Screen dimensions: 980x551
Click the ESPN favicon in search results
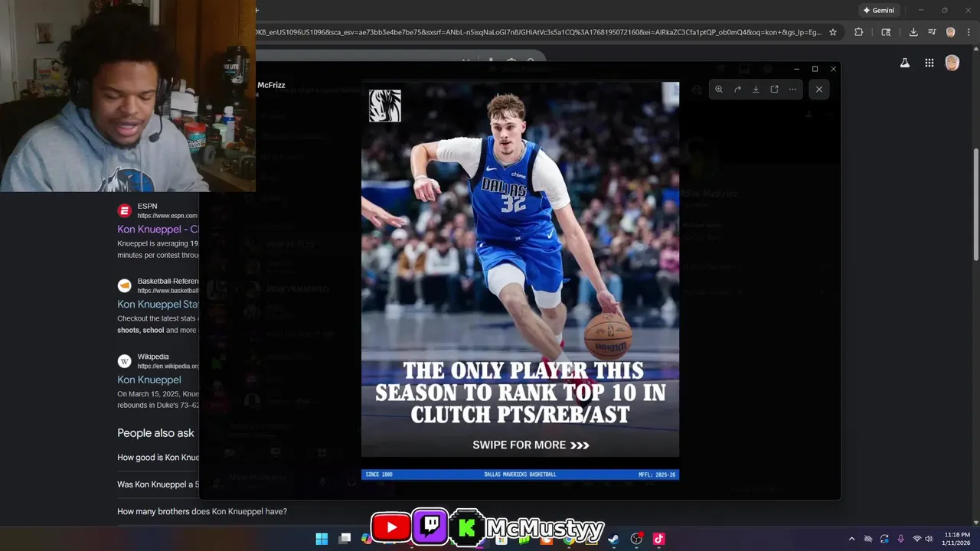coord(124,210)
